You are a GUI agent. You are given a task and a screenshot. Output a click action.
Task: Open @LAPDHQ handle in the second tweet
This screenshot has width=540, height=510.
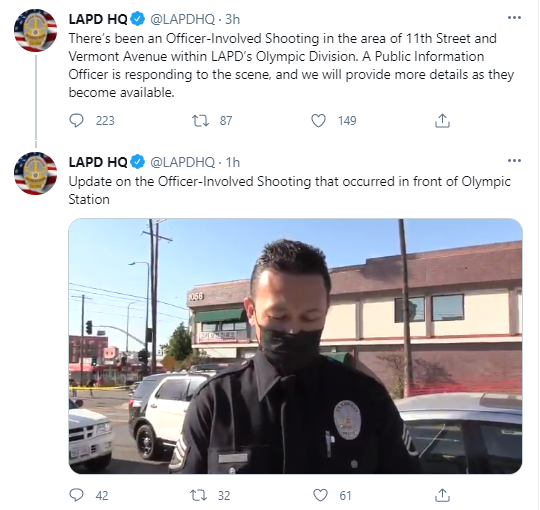click(183, 162)
